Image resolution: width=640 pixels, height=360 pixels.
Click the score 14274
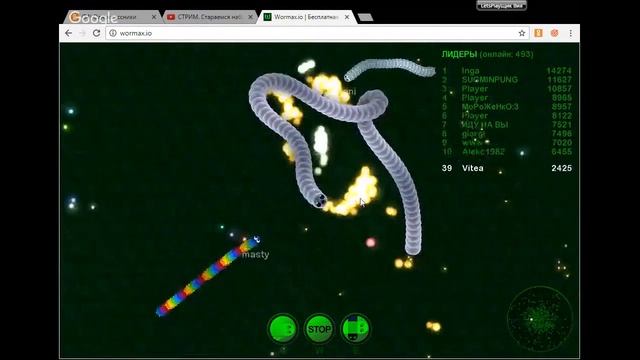559,71
